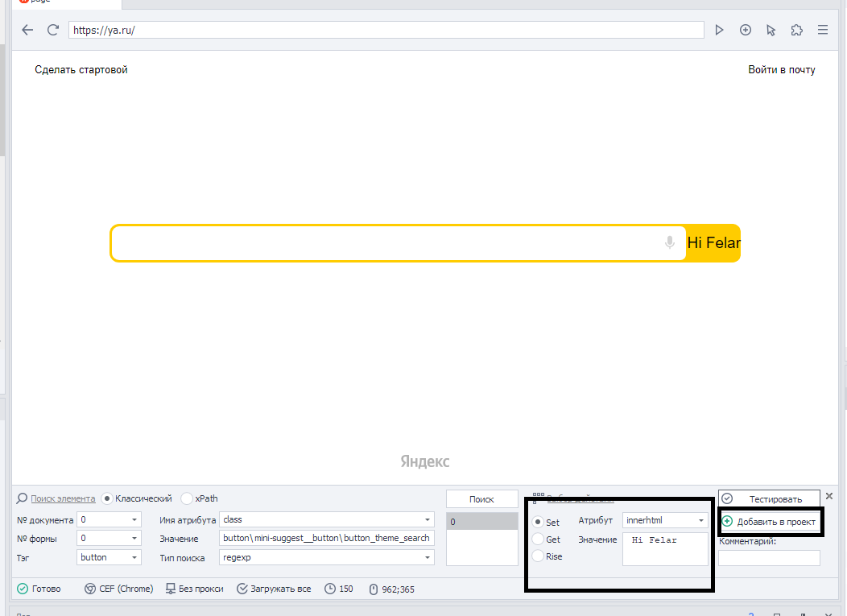Choose the Rise action radio button

[x=538, y=556]
